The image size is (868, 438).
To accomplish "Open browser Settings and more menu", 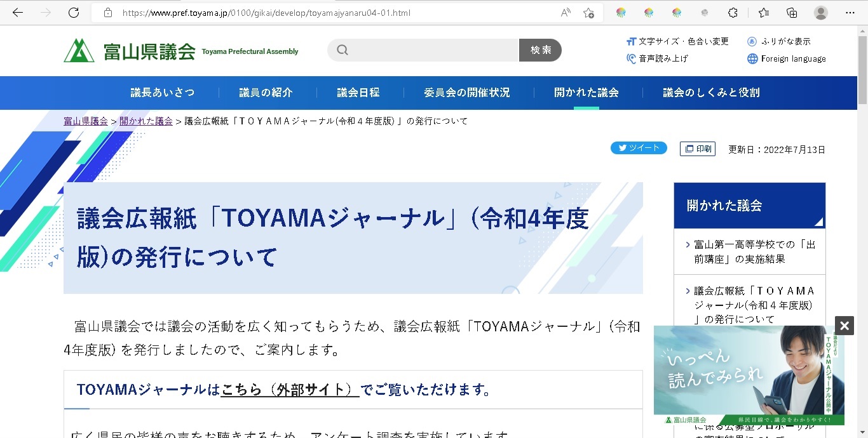I will point(850,13).
